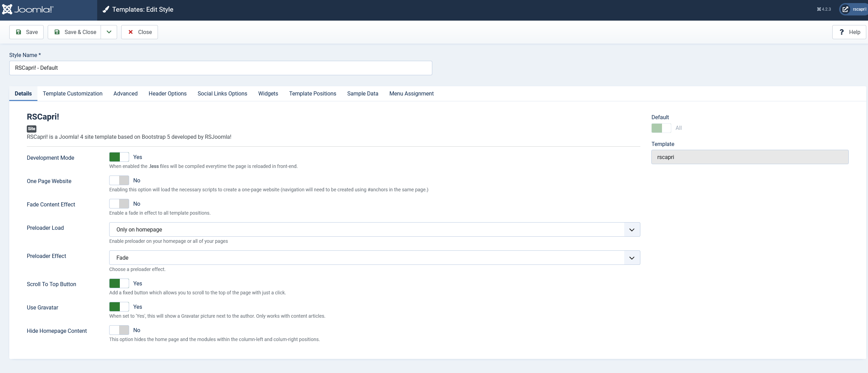Close the style editor
The image size is (868, 373).
coord(139,32)
